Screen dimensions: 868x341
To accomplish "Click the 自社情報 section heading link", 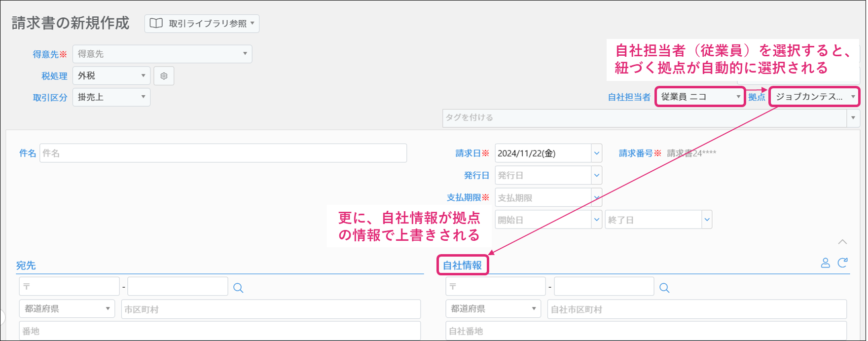I will [462, 265].
